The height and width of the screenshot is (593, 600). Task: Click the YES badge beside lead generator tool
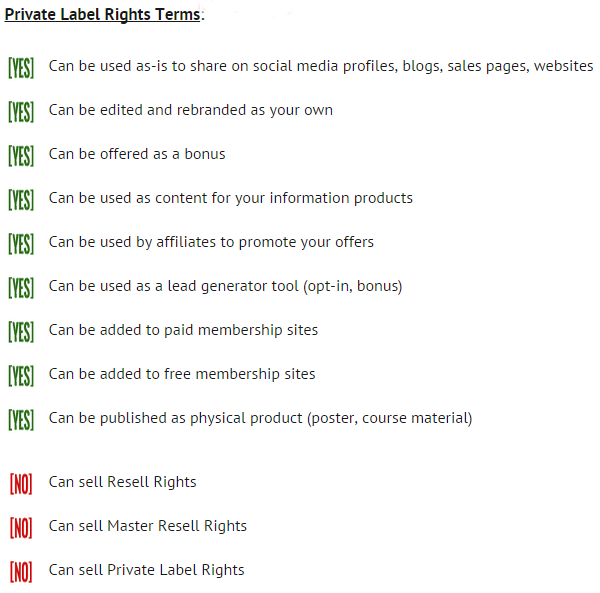[x=21, y=288]
